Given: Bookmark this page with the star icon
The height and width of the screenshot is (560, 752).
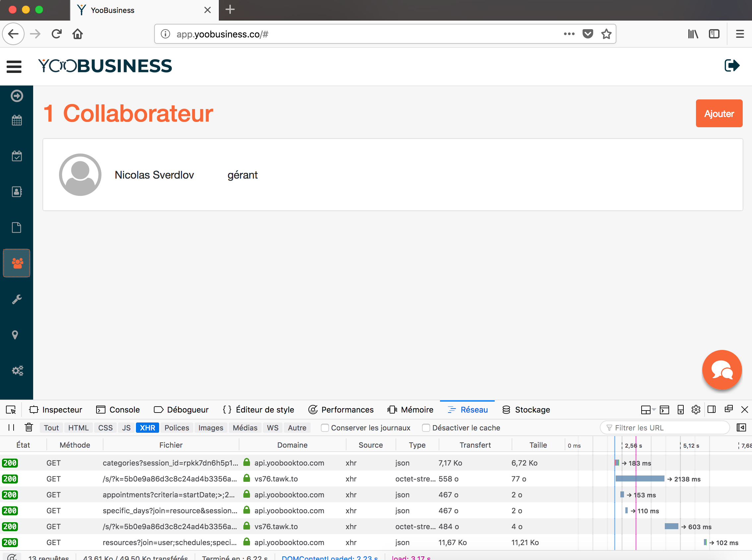Looking at the screenshot, I should [x=606, y=34].
